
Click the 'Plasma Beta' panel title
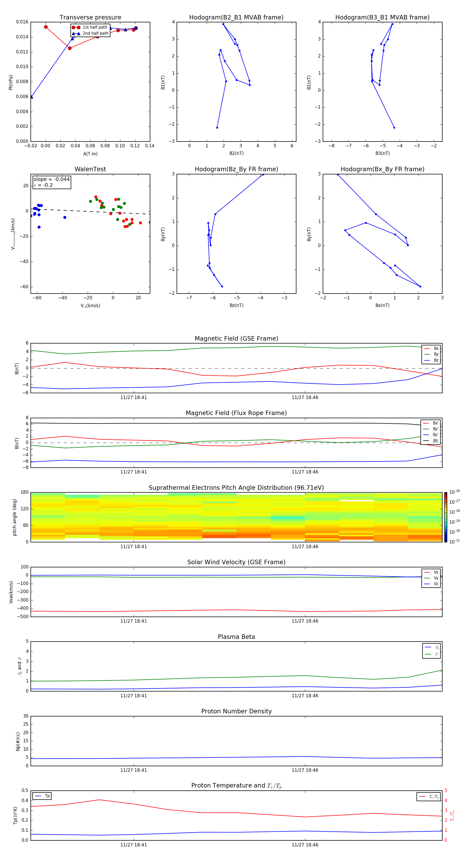click(236, 637)
